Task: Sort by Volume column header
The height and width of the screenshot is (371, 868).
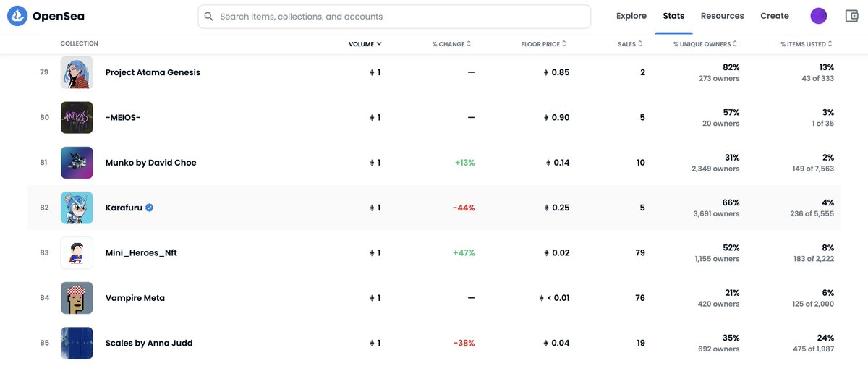Action: tap(365, 44)
